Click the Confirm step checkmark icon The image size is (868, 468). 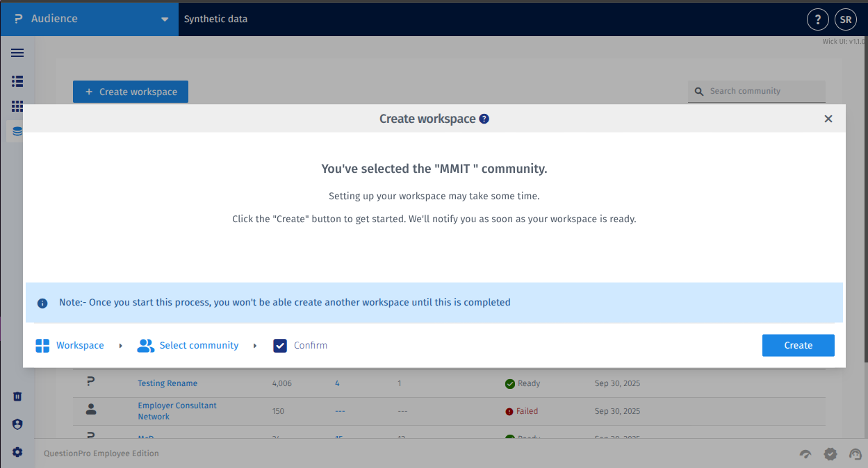280,345
